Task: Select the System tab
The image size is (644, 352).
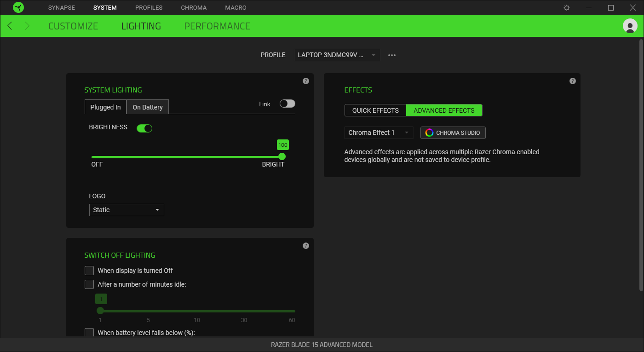Action: point(105,8)
